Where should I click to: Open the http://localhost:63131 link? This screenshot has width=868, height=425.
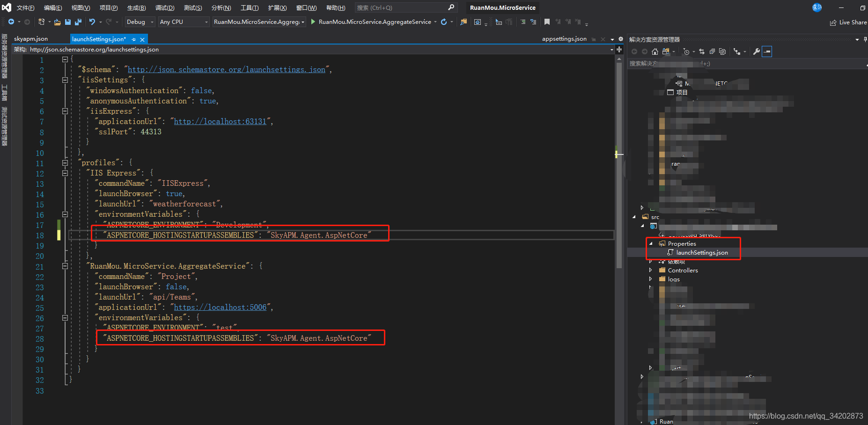[x=220, y=121]
